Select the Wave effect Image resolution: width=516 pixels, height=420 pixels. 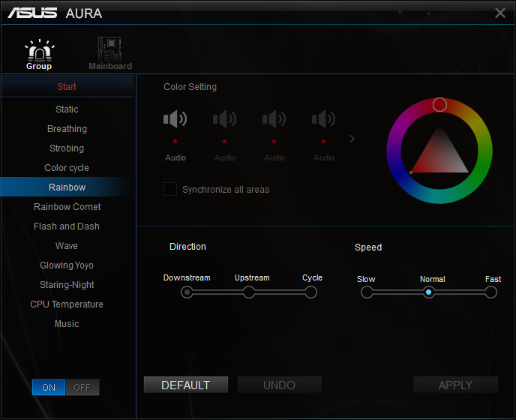click(x=67, y=246)
